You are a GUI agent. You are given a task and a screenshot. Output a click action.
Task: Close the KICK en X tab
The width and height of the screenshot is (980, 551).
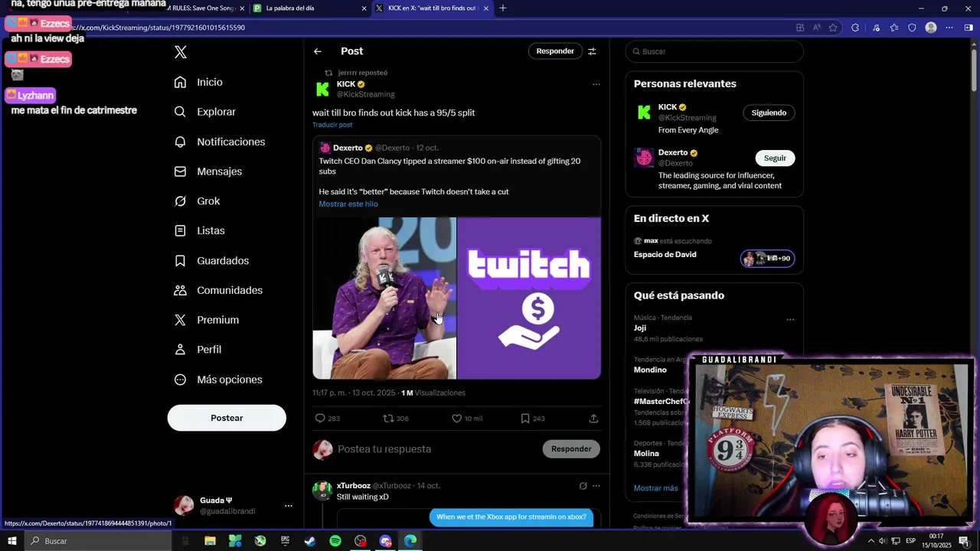pos(485,8)
